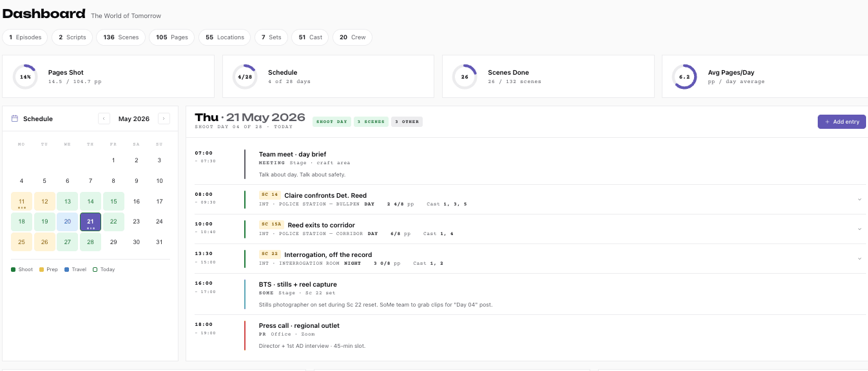
Task: Click the 26 / 132 scenes value
Action: [515, 82]
